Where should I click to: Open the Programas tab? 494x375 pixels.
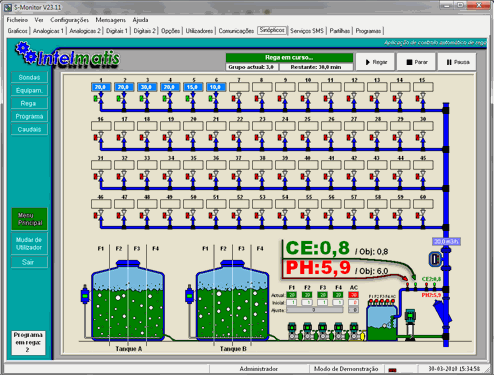pos(368,31)
